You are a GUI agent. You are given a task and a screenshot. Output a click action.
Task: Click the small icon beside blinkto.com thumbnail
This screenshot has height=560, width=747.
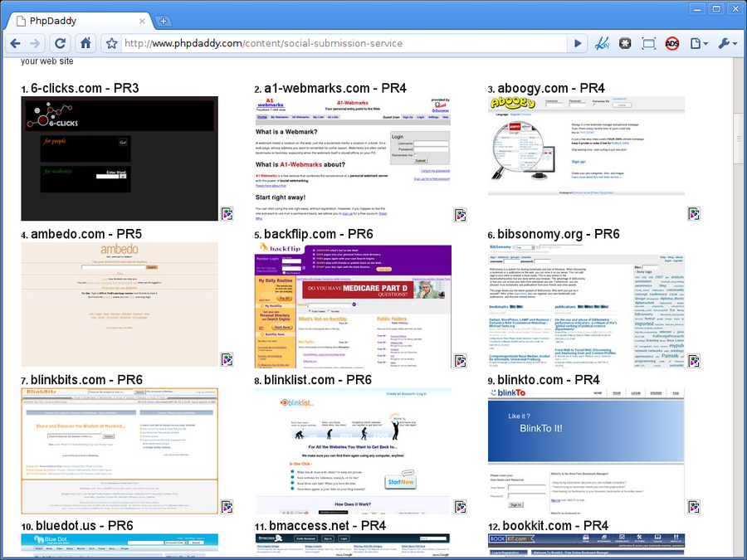[694, 507]
